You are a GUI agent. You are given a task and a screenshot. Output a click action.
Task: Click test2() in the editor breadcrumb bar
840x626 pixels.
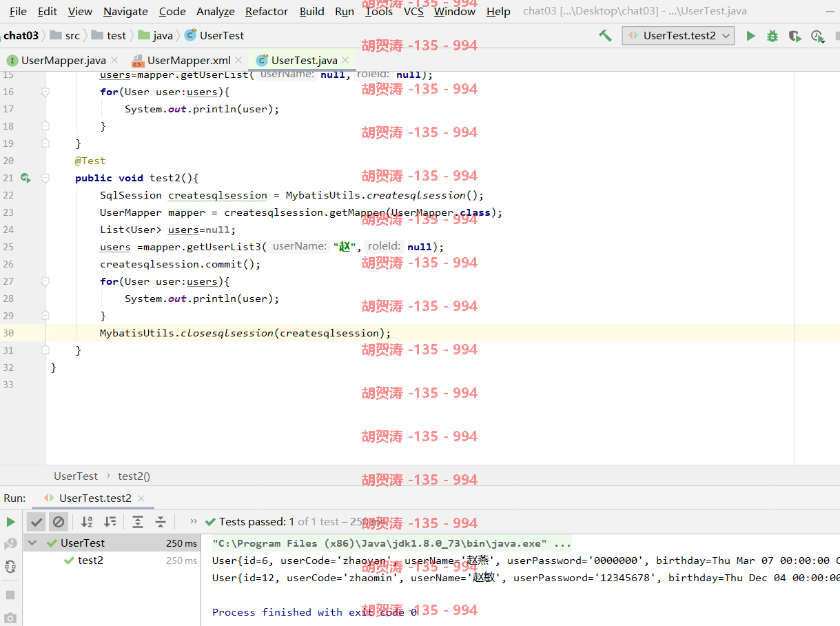[134, 476]
